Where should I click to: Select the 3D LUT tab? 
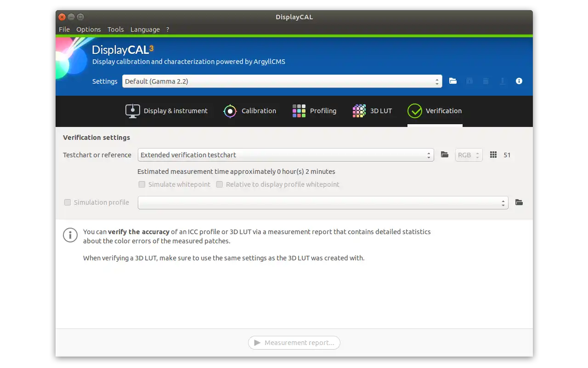click(x=372, y=111)
